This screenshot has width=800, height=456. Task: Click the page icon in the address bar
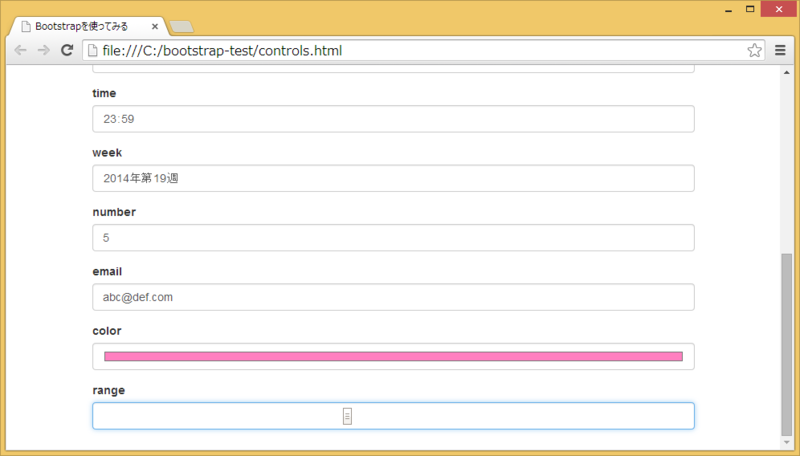point(92,50)
